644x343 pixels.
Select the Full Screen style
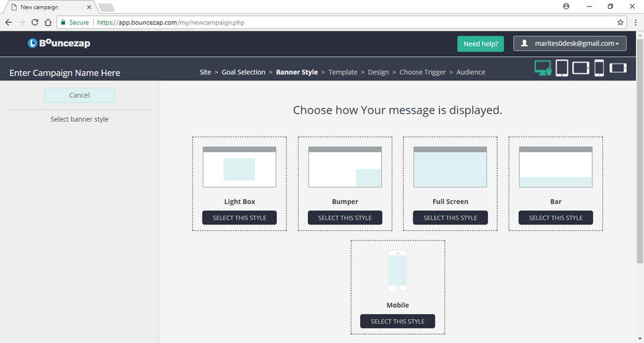[x=450, y=218]
